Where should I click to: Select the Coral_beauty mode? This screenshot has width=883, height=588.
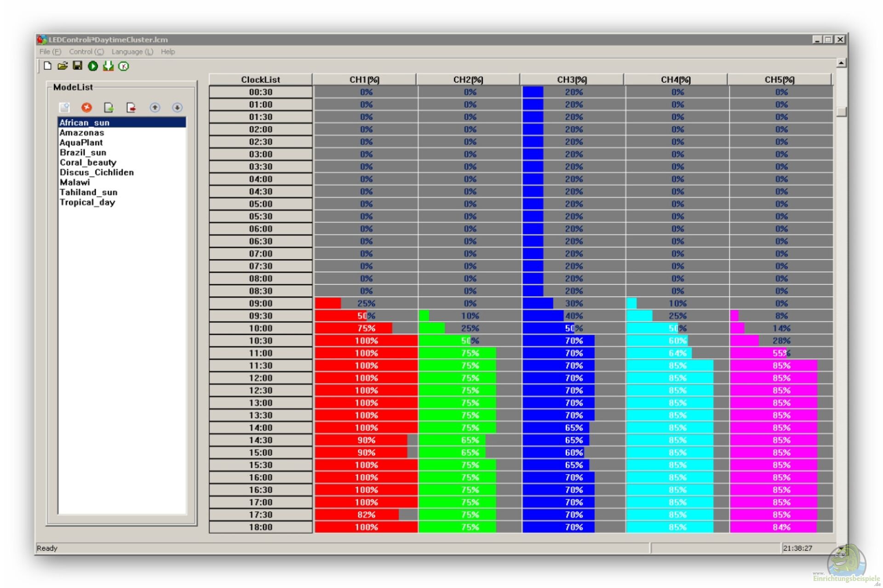88,163
